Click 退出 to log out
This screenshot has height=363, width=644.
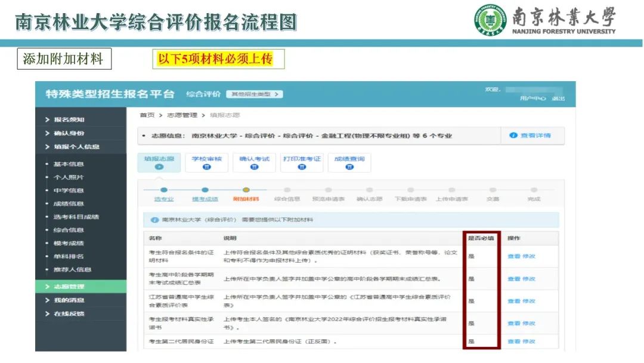pos(558,99)
